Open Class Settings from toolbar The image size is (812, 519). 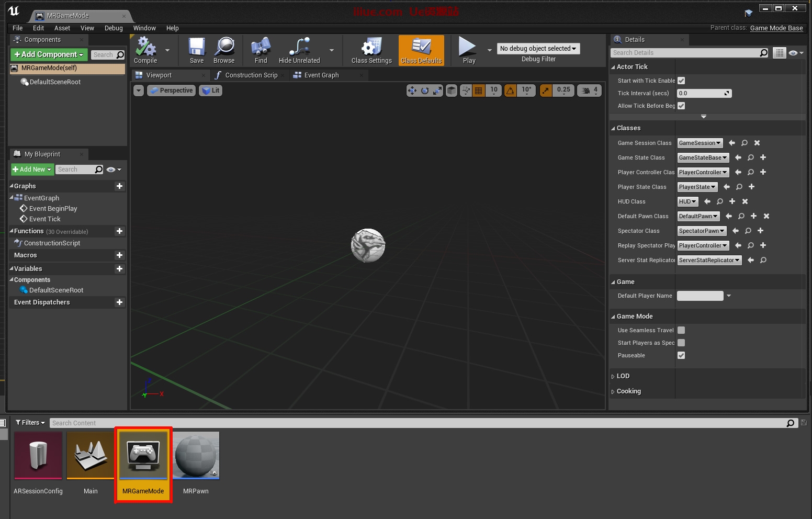pos(371,47)
